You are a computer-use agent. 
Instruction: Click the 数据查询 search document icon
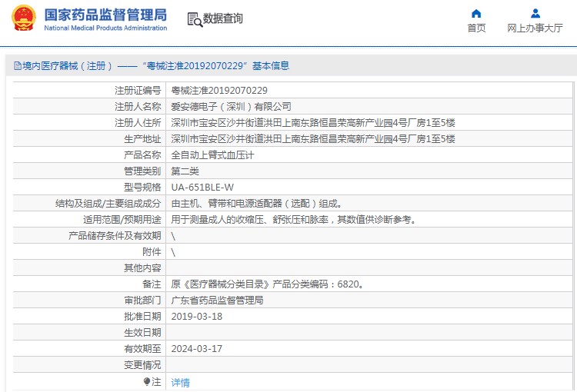(x=194, y=19)
